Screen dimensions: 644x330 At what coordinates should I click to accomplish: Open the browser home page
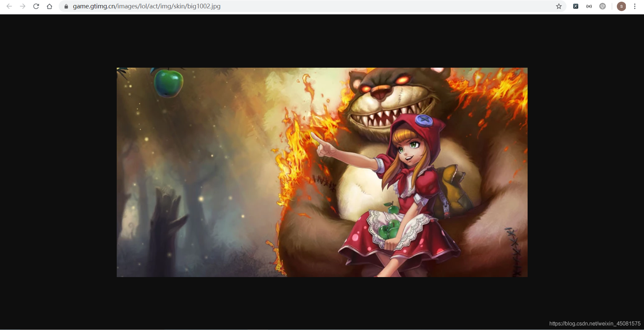50,6
